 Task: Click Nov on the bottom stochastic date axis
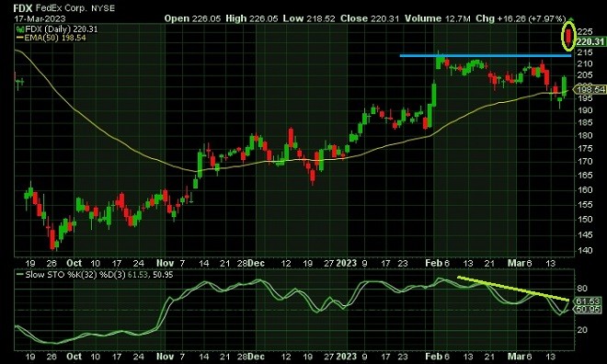[x=165, y=357]
